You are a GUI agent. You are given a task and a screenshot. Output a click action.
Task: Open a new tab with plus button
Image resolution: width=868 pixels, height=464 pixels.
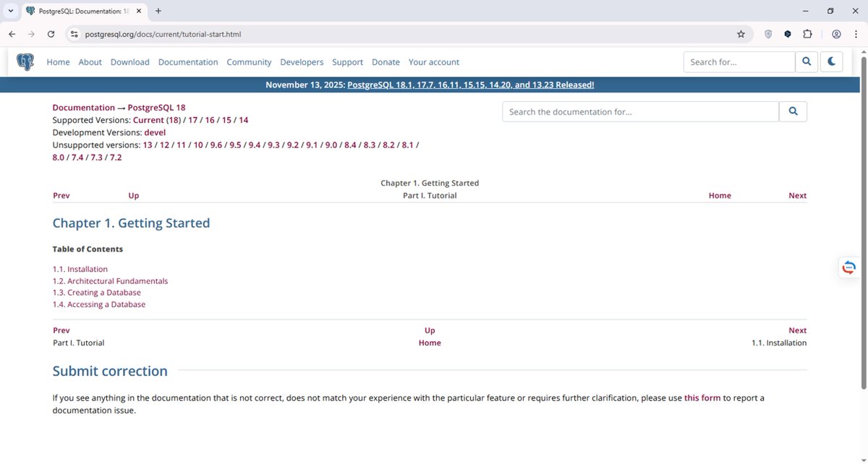click(x=158, y=11)
